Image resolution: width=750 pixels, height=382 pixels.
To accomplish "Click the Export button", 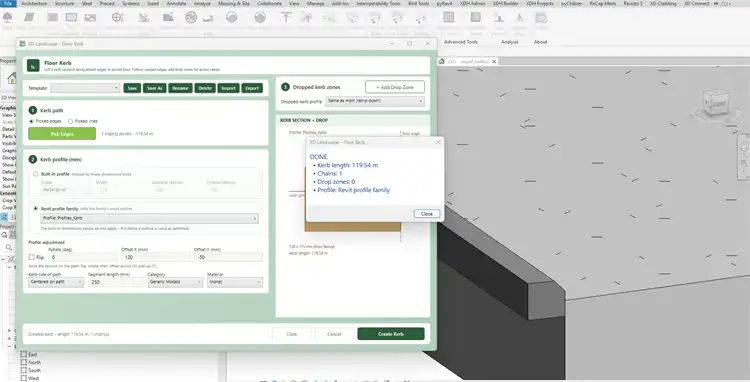I will pyautogui.click(x=252, y=88).
